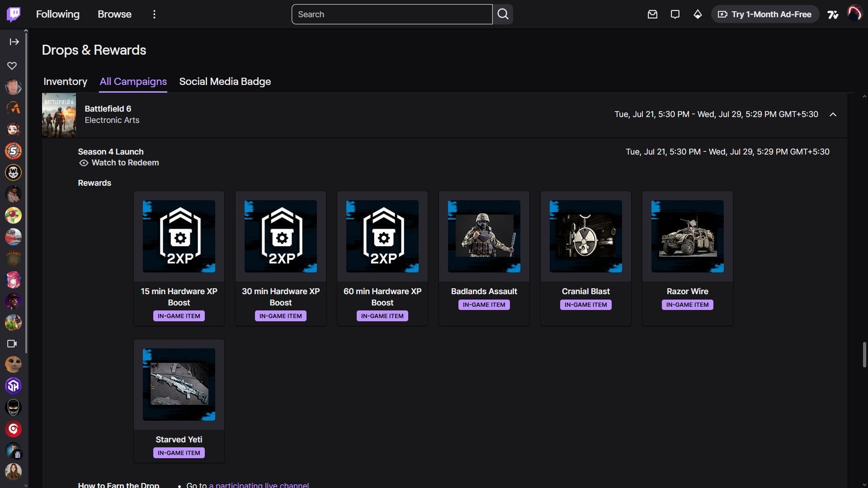Screen dimensions: 868x488
Task: Click the Battlefield 6 cover thumbnail
Action: coord(59,115)
